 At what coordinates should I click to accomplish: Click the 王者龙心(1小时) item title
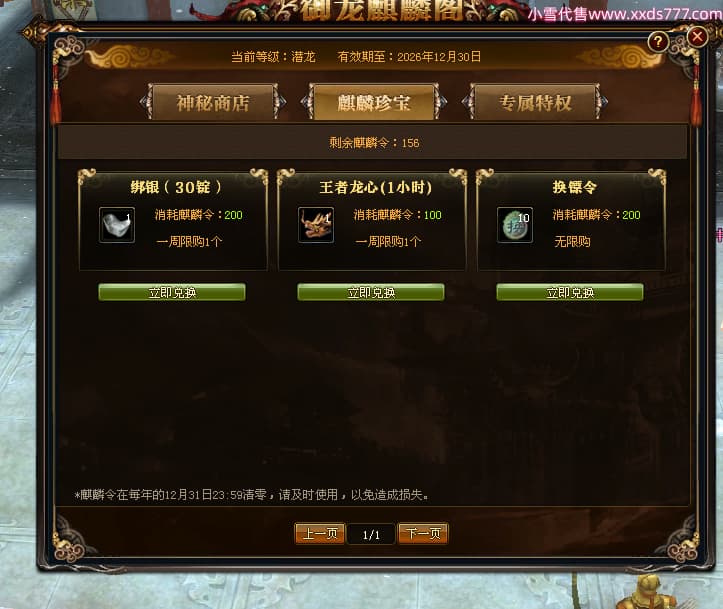tap(375, 187)
